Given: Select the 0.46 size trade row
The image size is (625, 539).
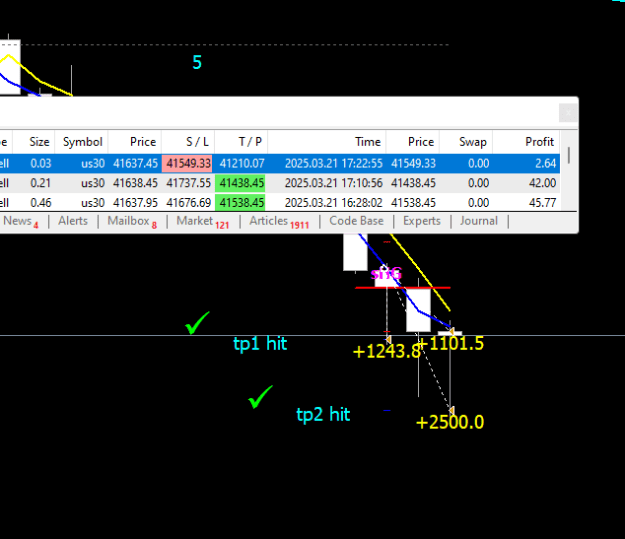Looking at the screenshot, I should pos(280,203).
